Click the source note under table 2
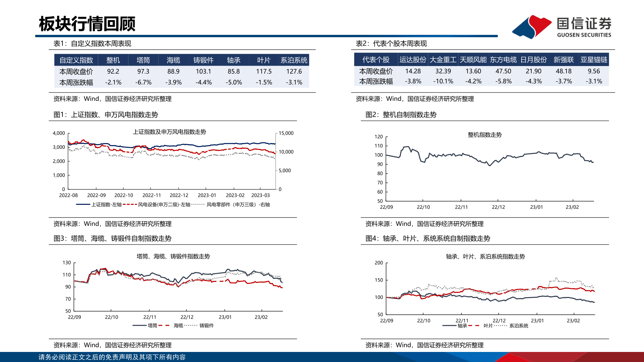Image resolution: width=644 pixels, height=362 pixels. 415,99
